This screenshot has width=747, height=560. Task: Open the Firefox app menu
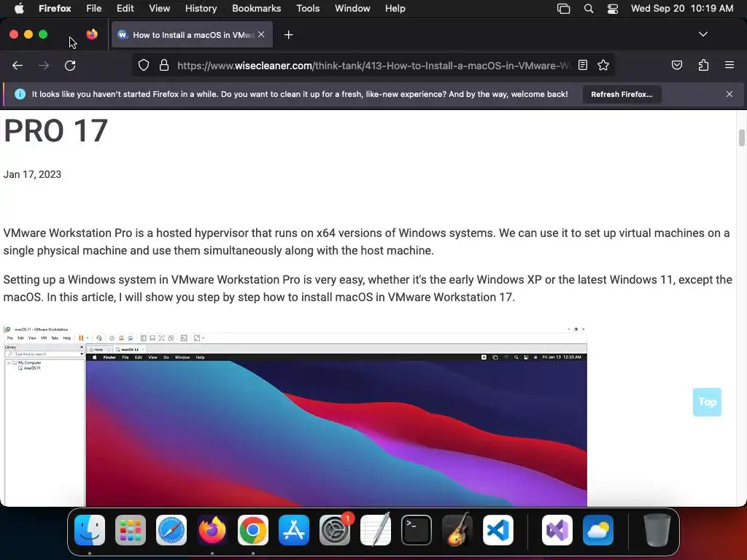pyautogui.click(x=55, y=8)
